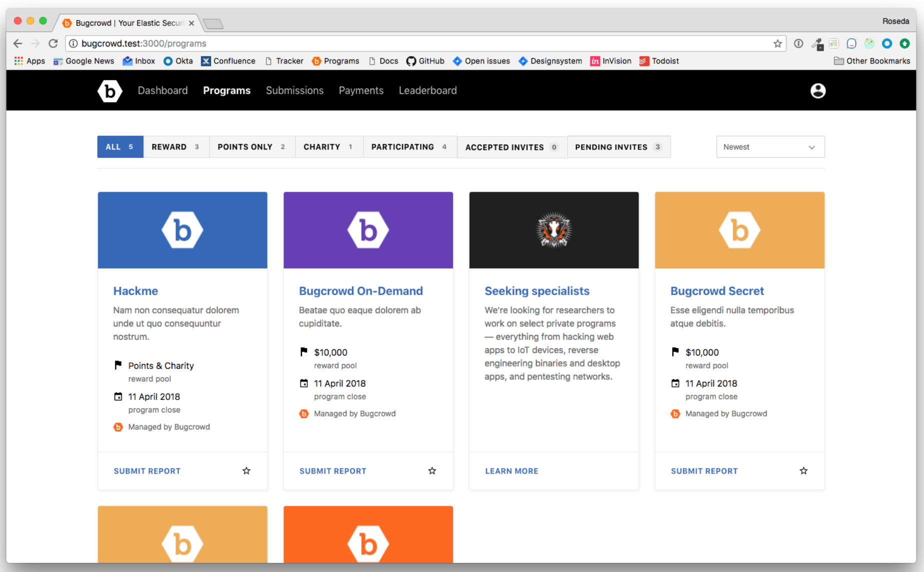Click the Roseda profile name

(x=895, y=21)
